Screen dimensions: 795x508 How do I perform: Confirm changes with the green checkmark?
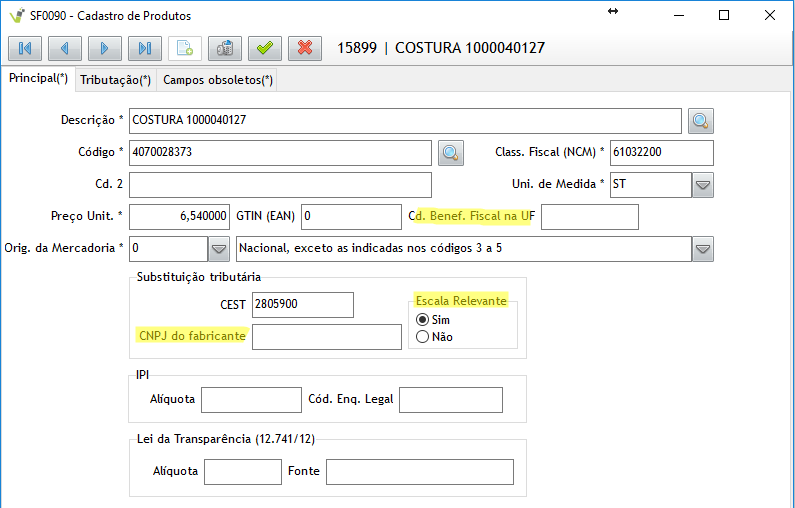(x=265, y=48)
